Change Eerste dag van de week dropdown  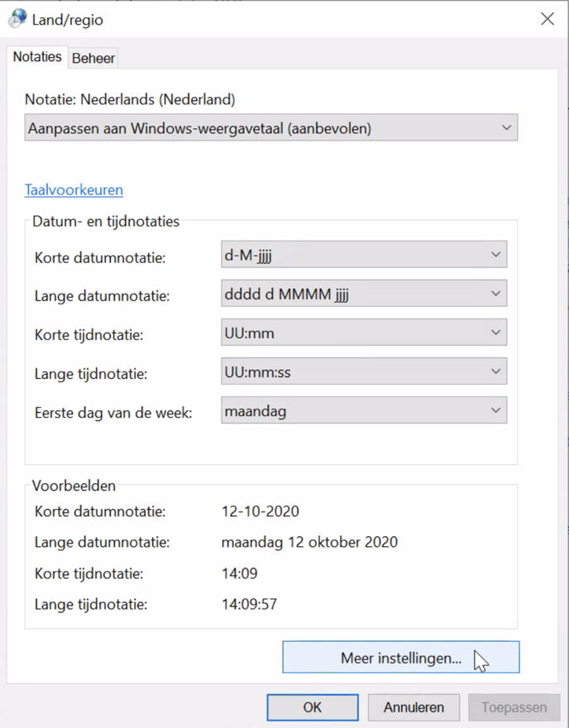(x=364, y=410)
